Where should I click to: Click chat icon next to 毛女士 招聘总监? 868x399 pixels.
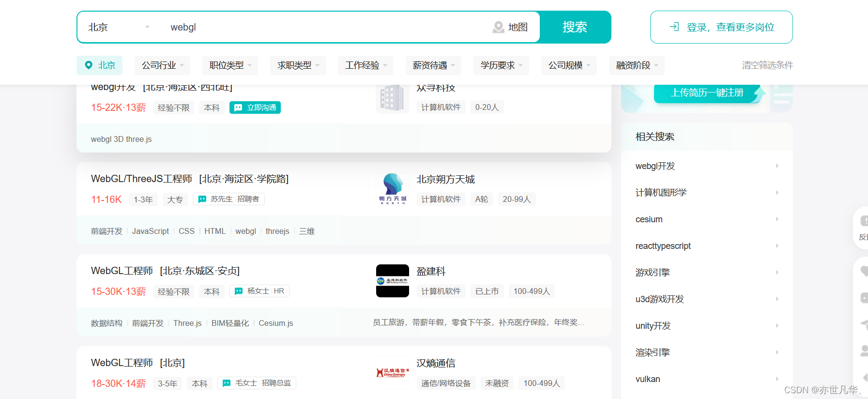click(227, 383)
